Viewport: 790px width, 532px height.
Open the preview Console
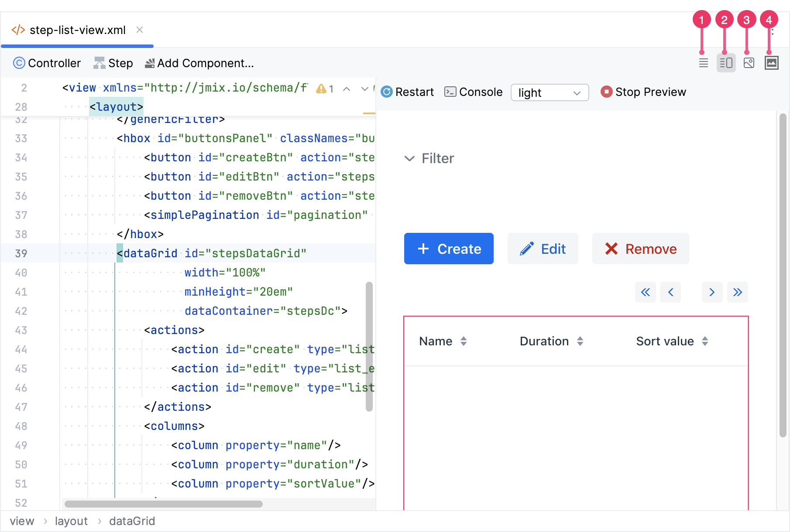(x=474, y=92)
